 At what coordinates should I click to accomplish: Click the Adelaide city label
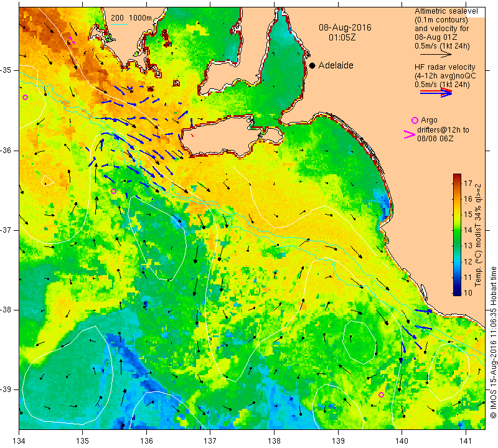336,65
